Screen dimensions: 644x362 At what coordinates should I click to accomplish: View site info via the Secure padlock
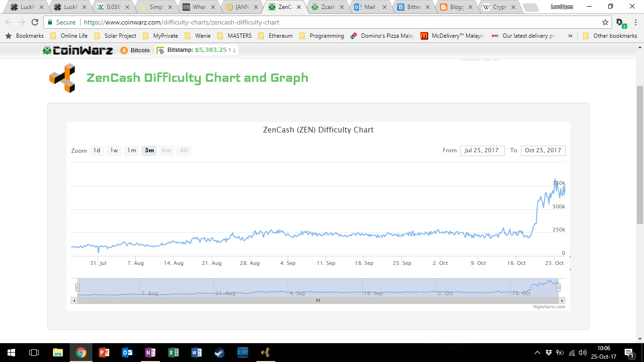pos(62,22)
